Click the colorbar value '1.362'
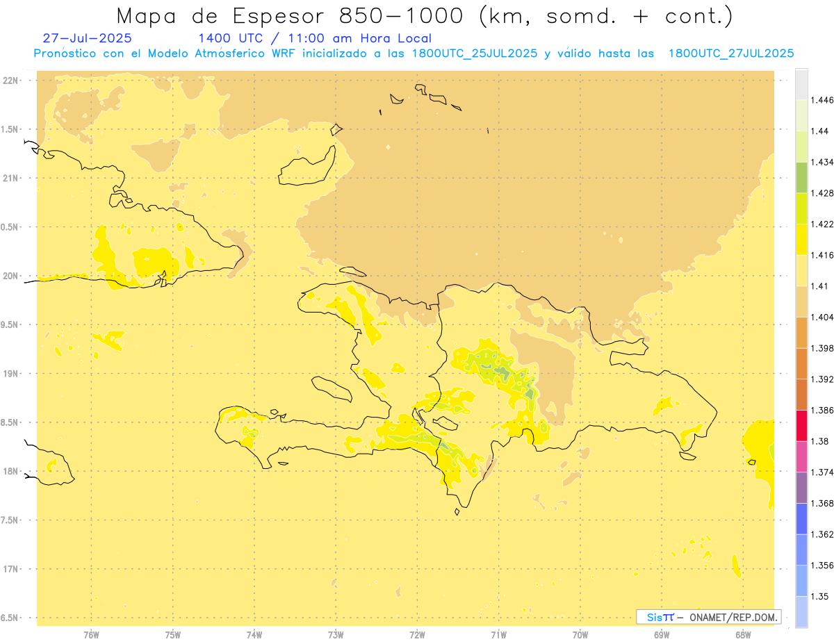The height and width of the screenshot is (644, 834). (x=821, y=534)
